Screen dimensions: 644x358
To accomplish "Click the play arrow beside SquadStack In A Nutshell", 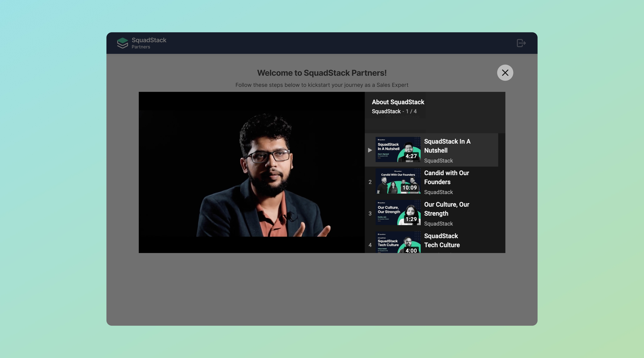I will click(370, 150).
